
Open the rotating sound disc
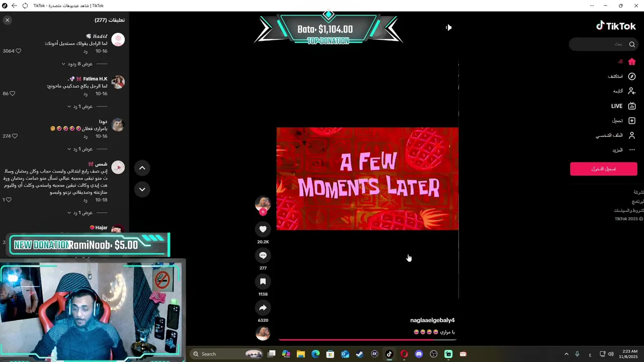pyautogui.click(x=263, y=333)
